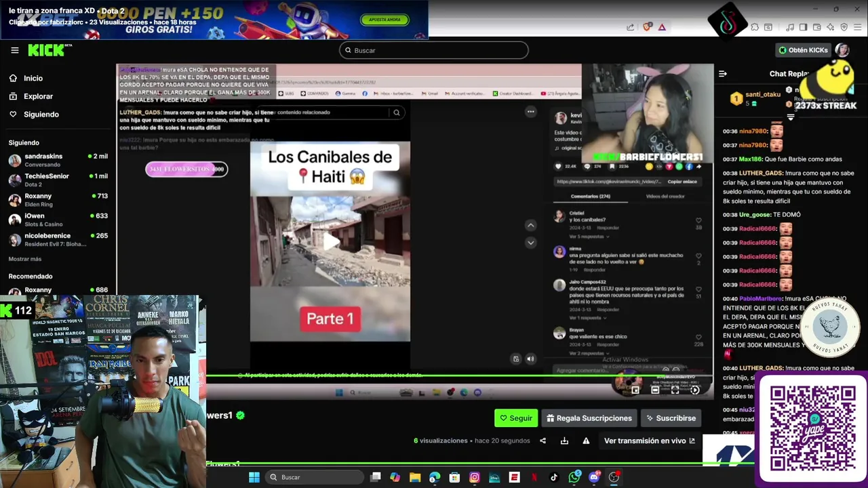Open Instagram from the taskbar
This screenshot has height=488, width=868.
[475, 477]
